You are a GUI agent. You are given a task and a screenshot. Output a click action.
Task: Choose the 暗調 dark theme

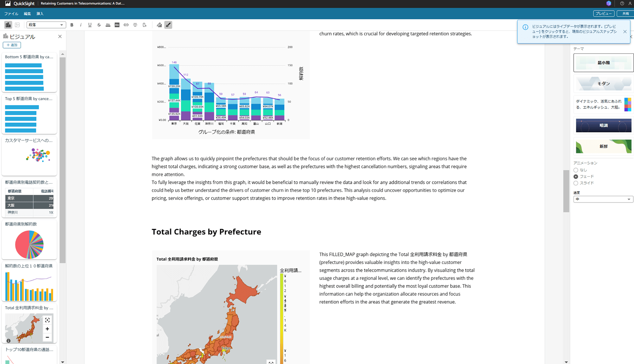pos(604,125)
